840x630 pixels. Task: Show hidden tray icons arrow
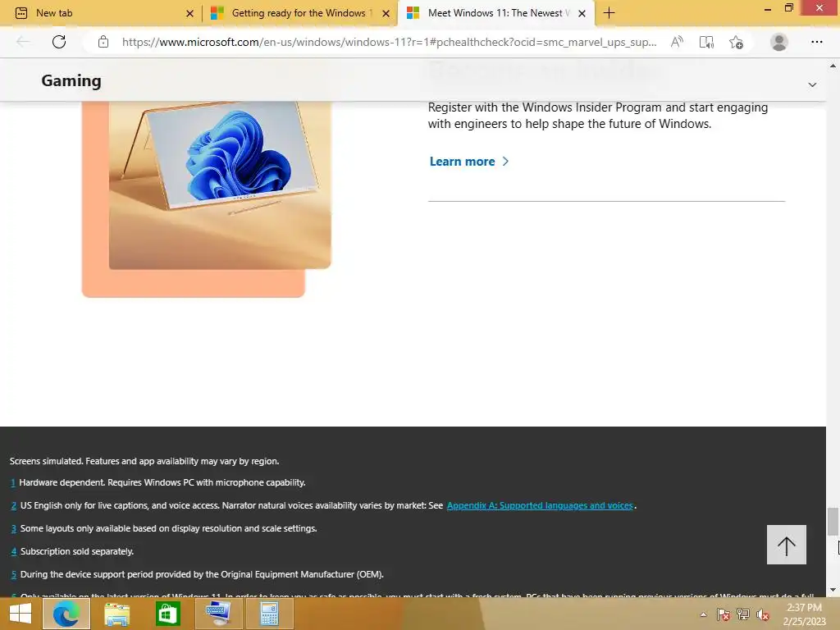[x=703, y=614]
